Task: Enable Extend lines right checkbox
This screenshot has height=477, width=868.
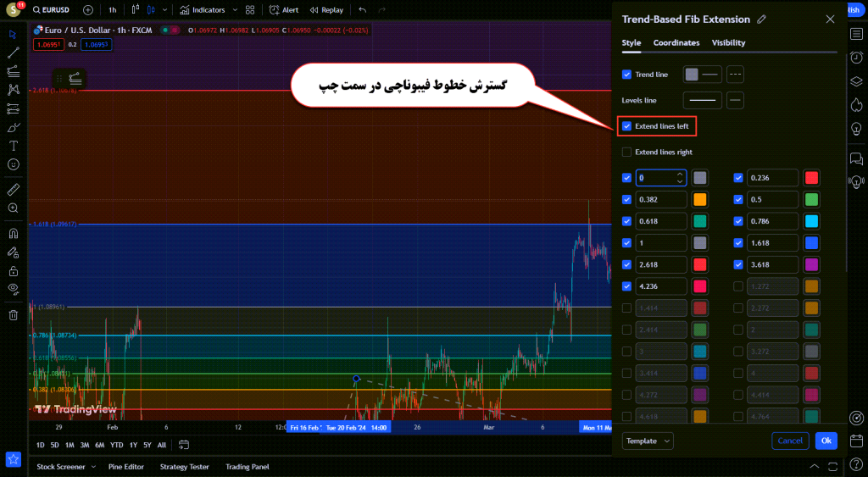Action: [x=626, y=153]
